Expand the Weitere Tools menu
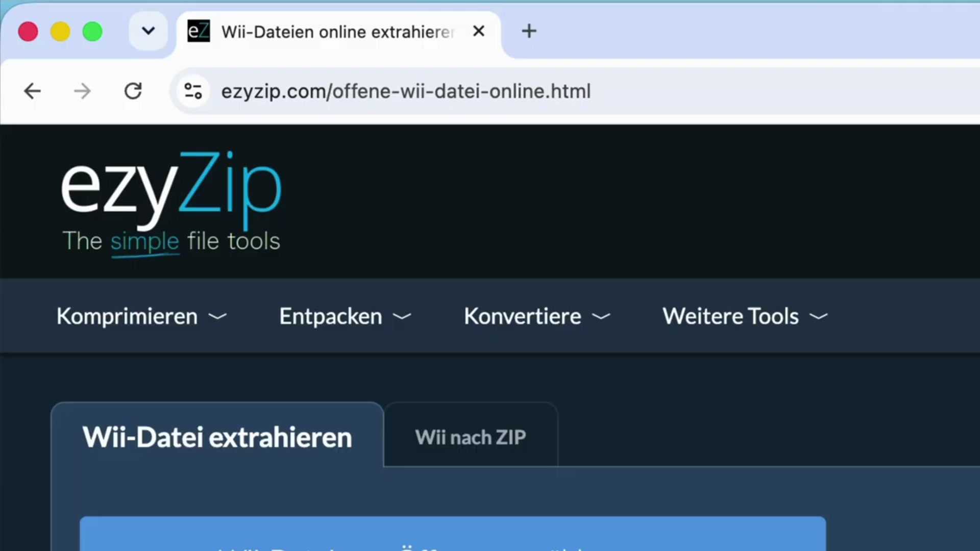Screen dimensions: 980x551 click(745, 316)
